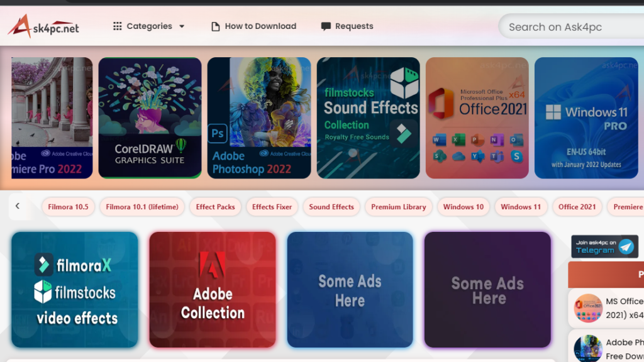This screenshot has height=362, width=644.
Task: Select the Sound Effects tag
Action: (x=331, y=207)
